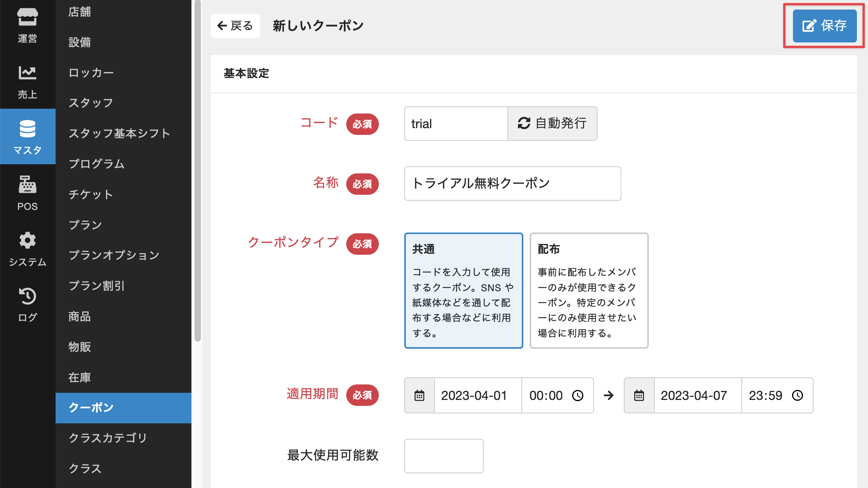
Task: Open the 運営 store section icon
Action: pos(27,18)
